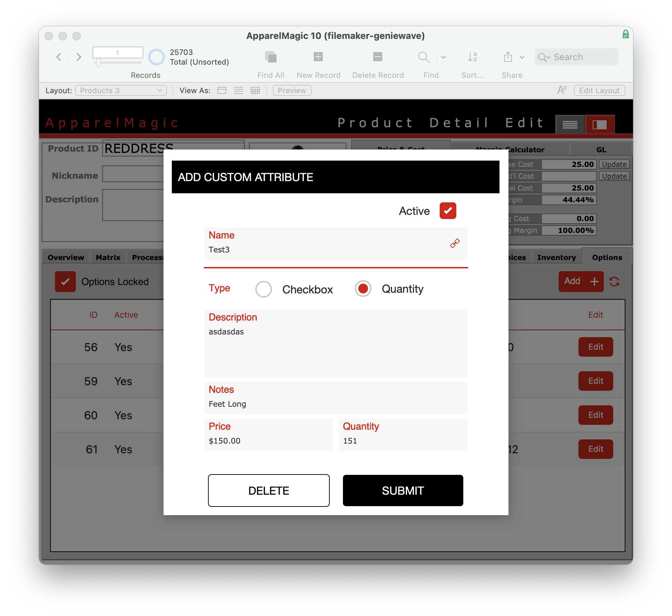Expand the Find options chevron
672x616 pixels.
click(x=443, y=57)
